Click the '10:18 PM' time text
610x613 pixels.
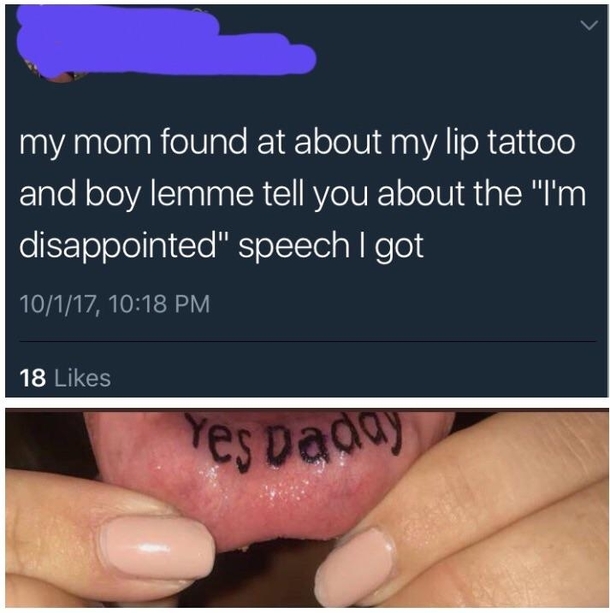pos(160,304)
